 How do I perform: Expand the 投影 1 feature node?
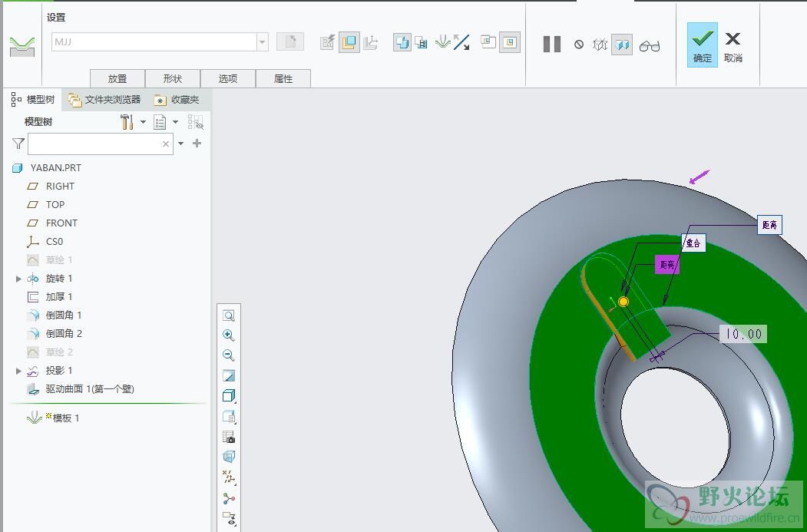point(18,371)
